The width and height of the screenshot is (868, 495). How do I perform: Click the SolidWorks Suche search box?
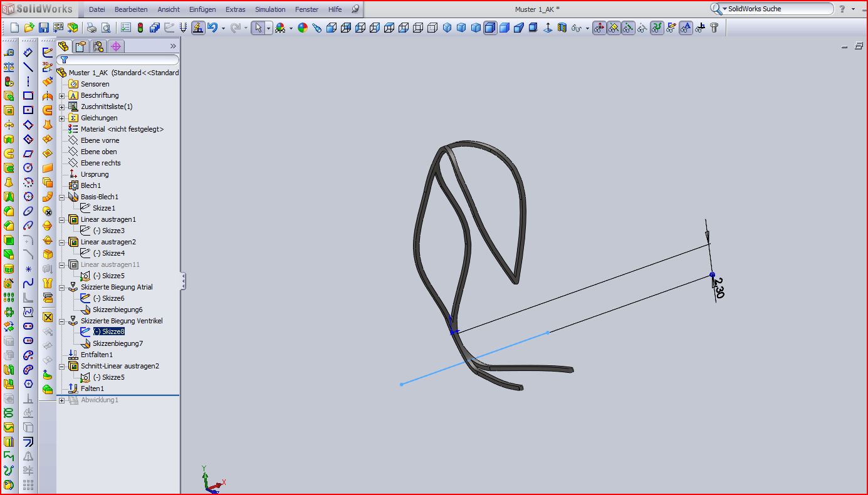[776, 9]
